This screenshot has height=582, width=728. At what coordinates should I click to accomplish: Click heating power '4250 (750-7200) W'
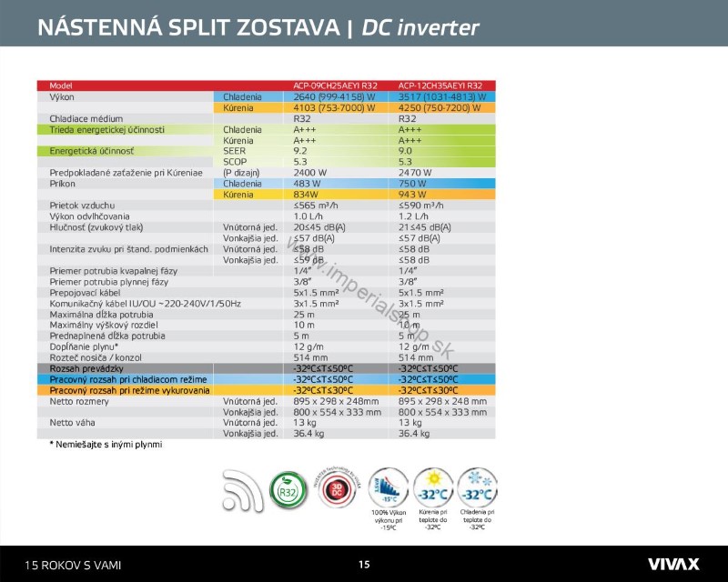click(x=440, y=107)
